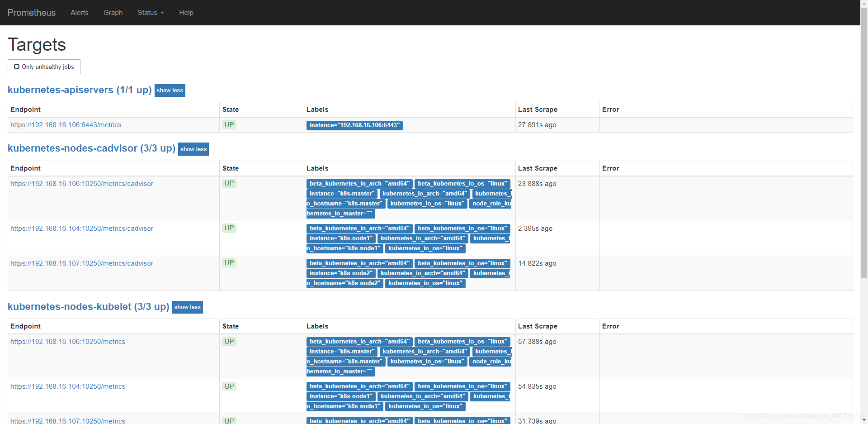Click beta_kubernetes_io_arch label in k8s-master cadvisor row

click(x=359, y=184)
